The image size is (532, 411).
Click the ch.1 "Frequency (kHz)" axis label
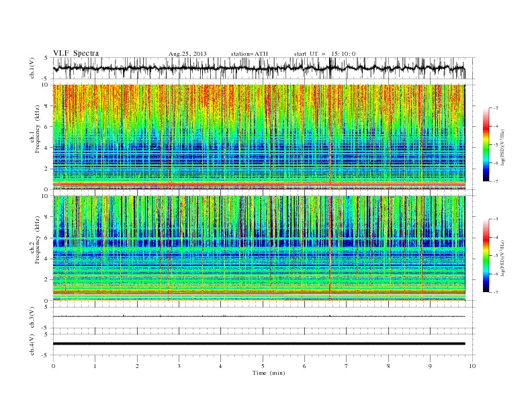coord(38,128)
